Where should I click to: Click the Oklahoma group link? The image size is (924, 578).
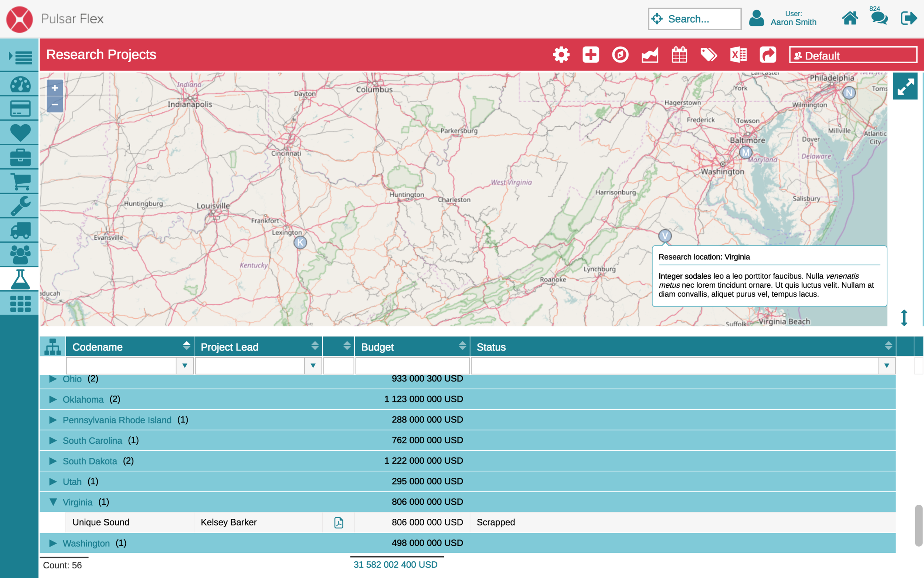click(83, 399)
